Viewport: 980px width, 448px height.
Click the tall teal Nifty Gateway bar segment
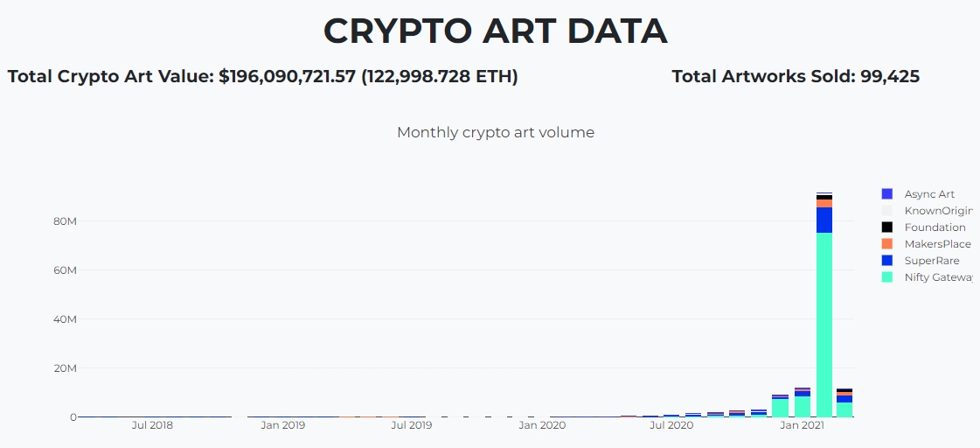coord(824,325)
